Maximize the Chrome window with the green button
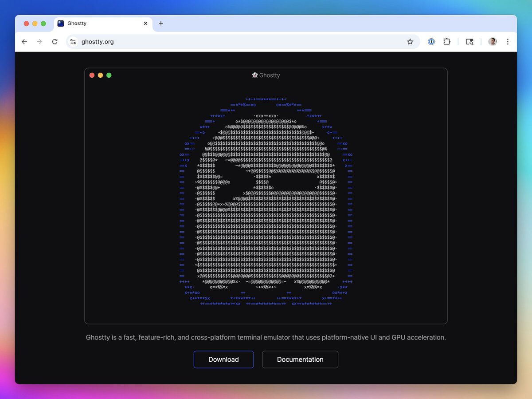 43,24
